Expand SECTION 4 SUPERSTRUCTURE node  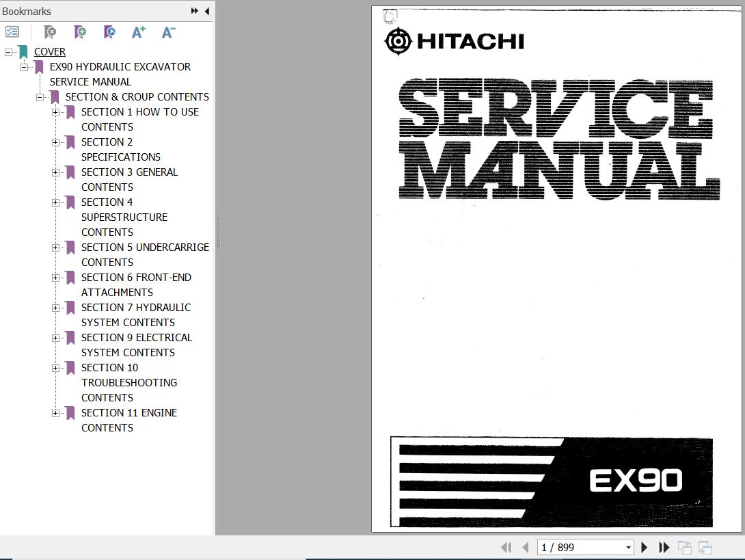[x=55, y=203]
